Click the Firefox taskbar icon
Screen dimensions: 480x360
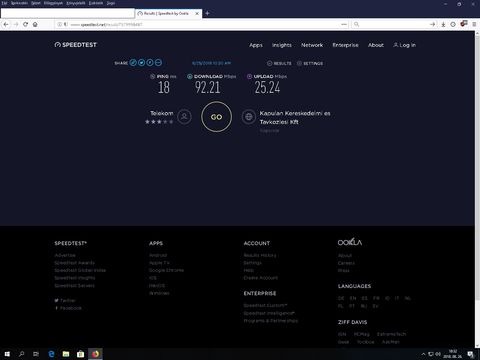tap(95, 354)
